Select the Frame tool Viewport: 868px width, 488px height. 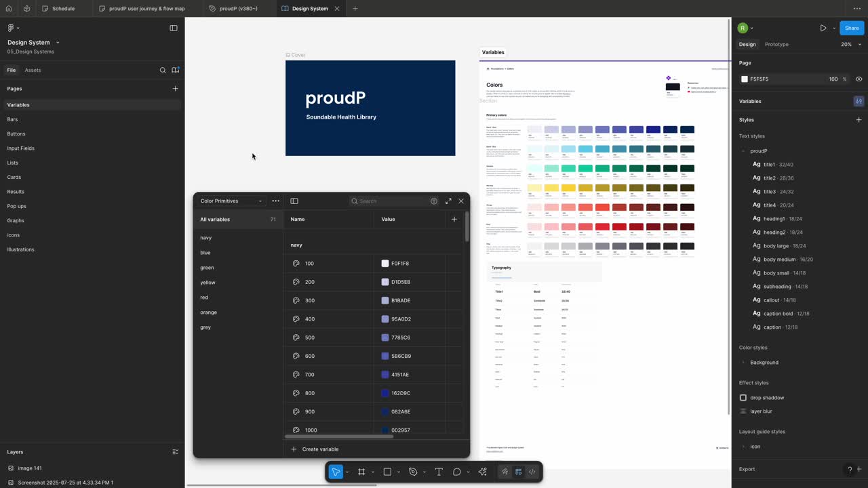click(361, 472)
